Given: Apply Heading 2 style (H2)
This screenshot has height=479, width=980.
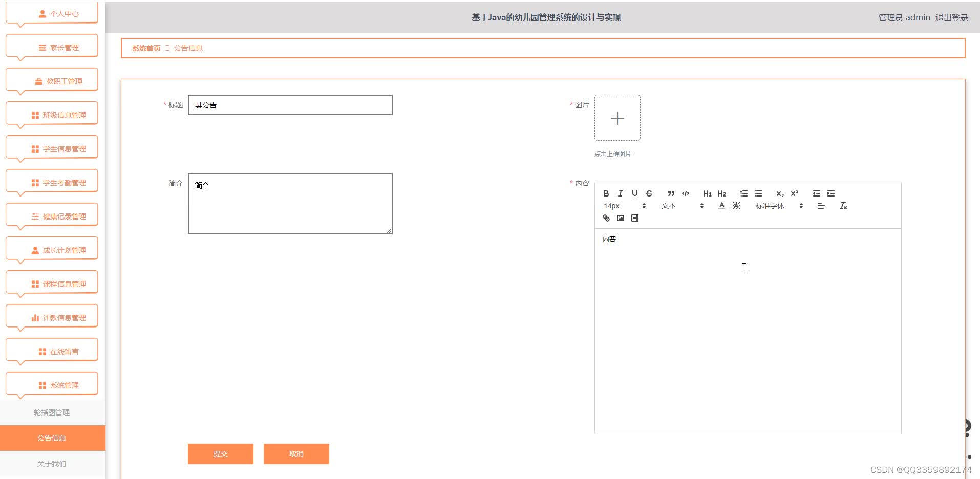Looking at the screenshot, I should pos(721,193).
